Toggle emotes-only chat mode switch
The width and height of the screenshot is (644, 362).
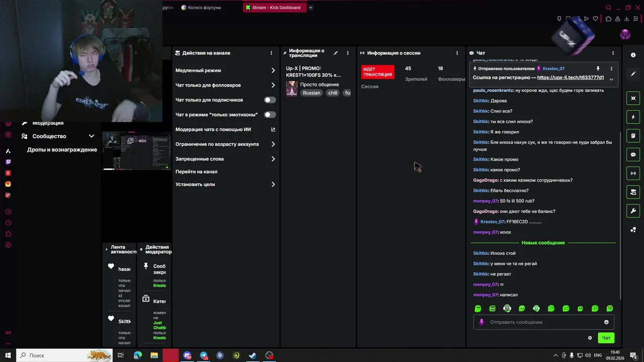pos(270,115)
